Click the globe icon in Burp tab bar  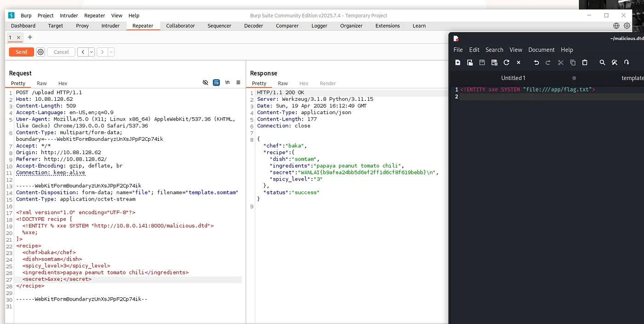tap(616, 26)
